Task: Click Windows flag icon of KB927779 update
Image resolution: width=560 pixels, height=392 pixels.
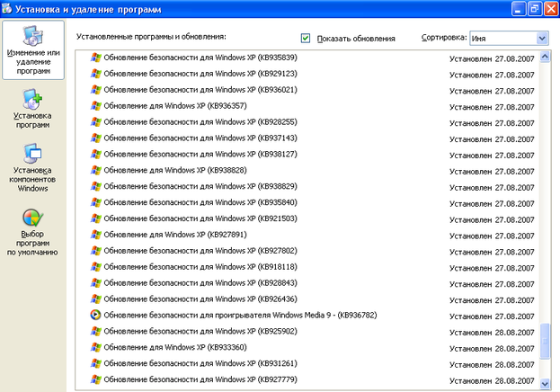Action: (95, 379)
